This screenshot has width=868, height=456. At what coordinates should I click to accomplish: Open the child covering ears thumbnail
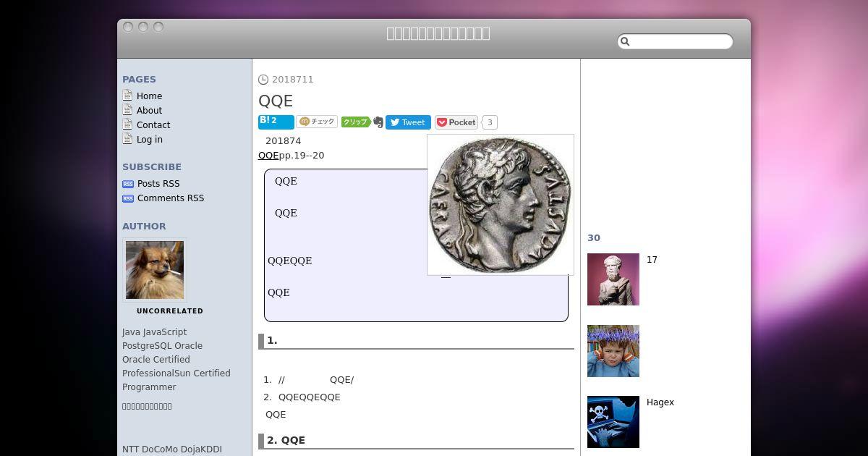point(613,351)
